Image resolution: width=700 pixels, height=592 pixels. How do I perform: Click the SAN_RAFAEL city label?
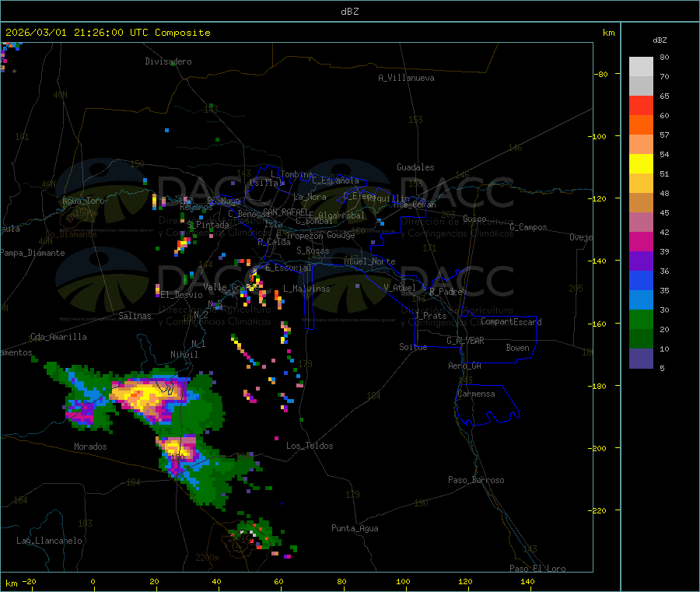coord(285,212)
